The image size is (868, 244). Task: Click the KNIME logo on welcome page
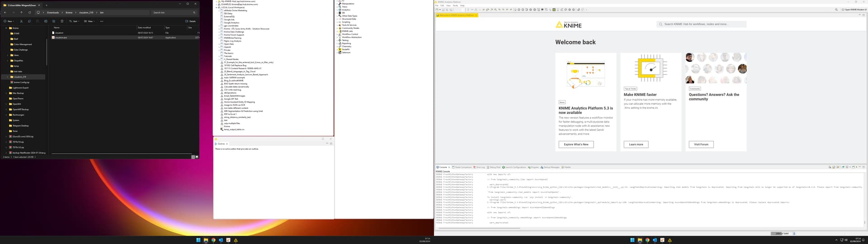pyautogui.click(x=569, y=25)
